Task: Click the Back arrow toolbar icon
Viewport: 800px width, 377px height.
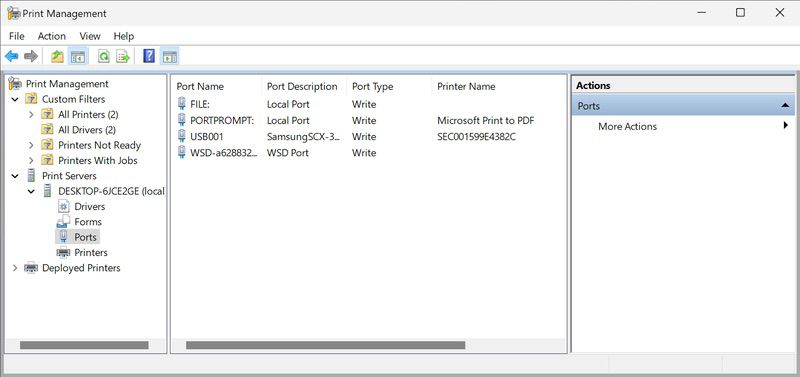Action: (x=12, y=56)
